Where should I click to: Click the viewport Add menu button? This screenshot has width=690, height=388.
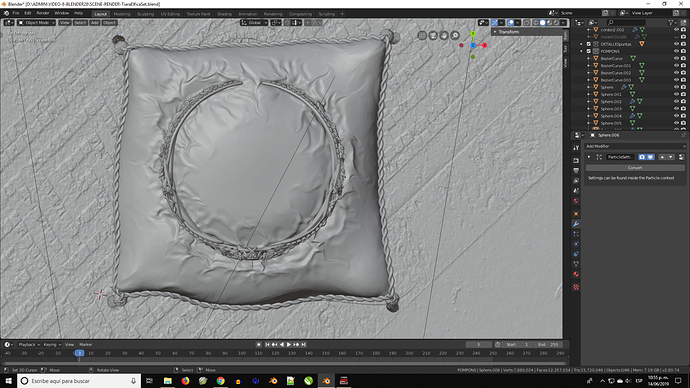(95, 22)
